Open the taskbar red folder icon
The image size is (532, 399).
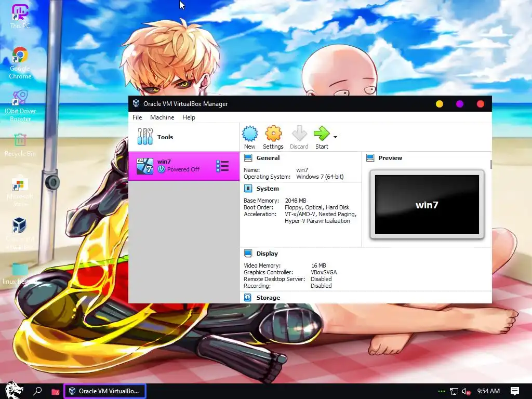[55, 392]
